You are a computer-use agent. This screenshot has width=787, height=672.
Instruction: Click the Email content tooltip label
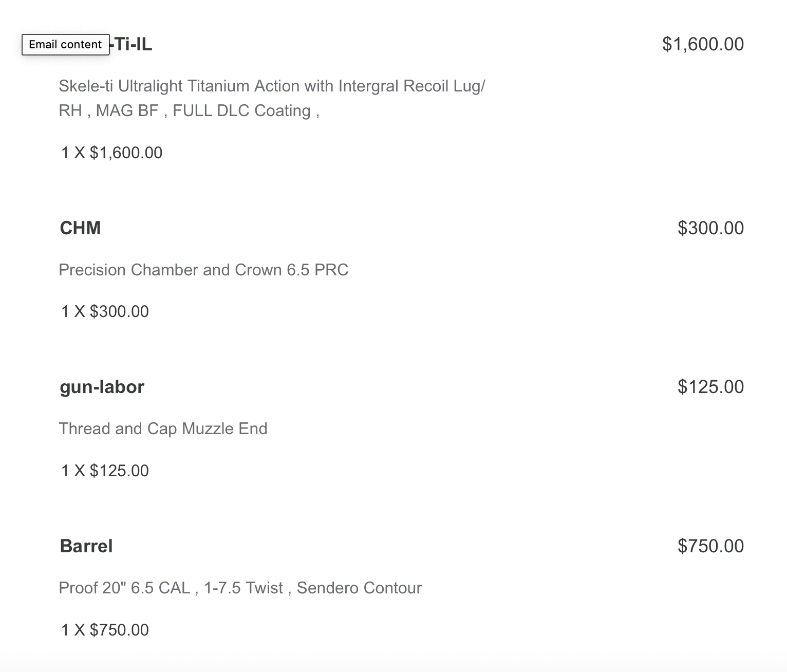[x=65, y=45]
